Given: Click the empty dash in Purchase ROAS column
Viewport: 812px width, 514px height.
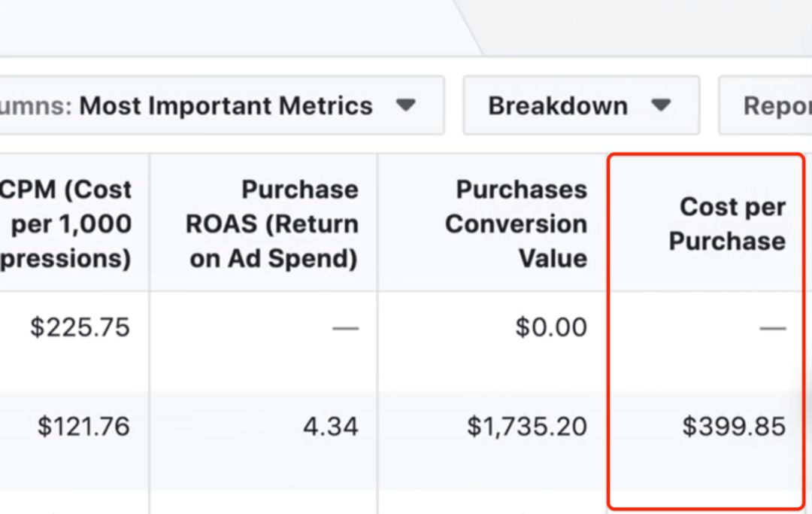Looking at the screenshot, I should (x=345, y=328).
